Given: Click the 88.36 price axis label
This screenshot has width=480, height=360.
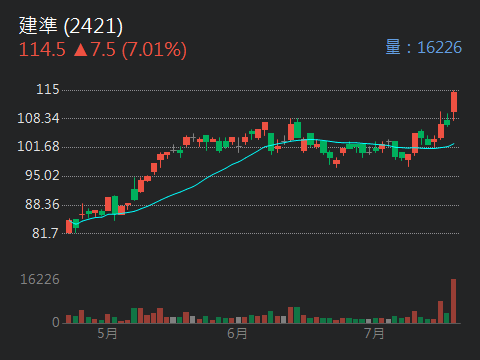Looking at the screenshot, I should tap(42, 204).
